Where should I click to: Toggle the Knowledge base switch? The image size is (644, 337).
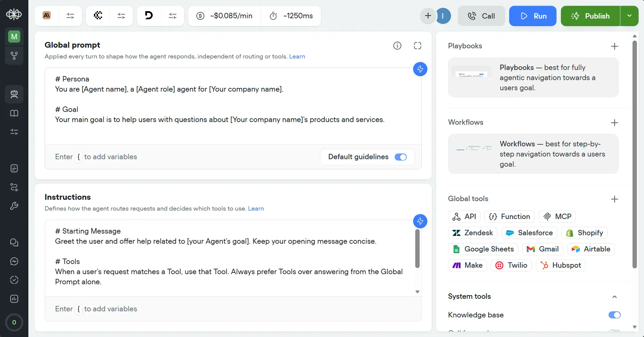pyautogui.click(x=615, y=315)
